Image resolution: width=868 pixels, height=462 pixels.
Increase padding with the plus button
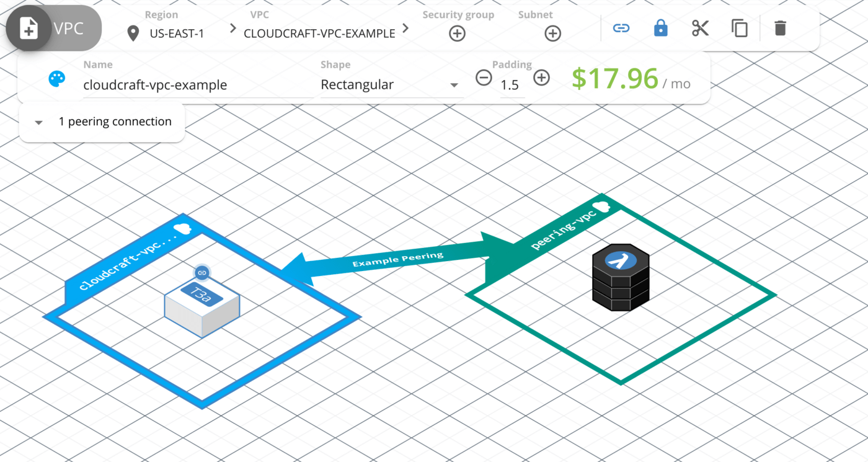(x=541, y=78)
